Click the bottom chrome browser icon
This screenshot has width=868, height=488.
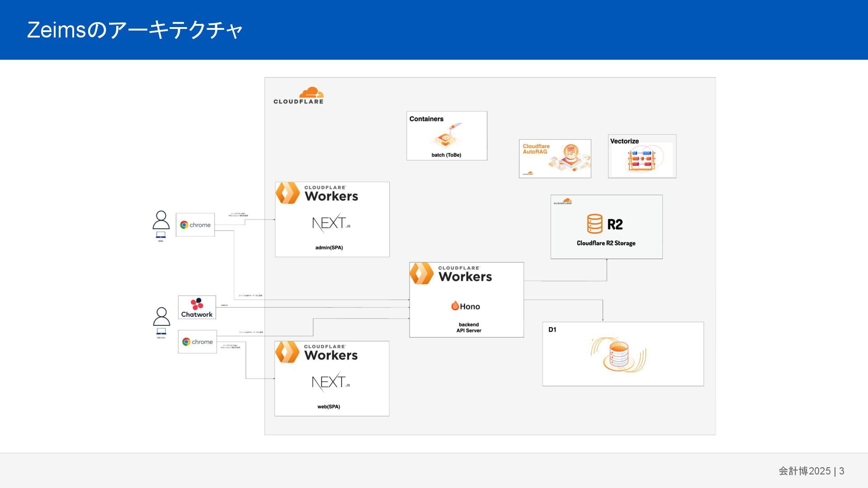(186, 342)
